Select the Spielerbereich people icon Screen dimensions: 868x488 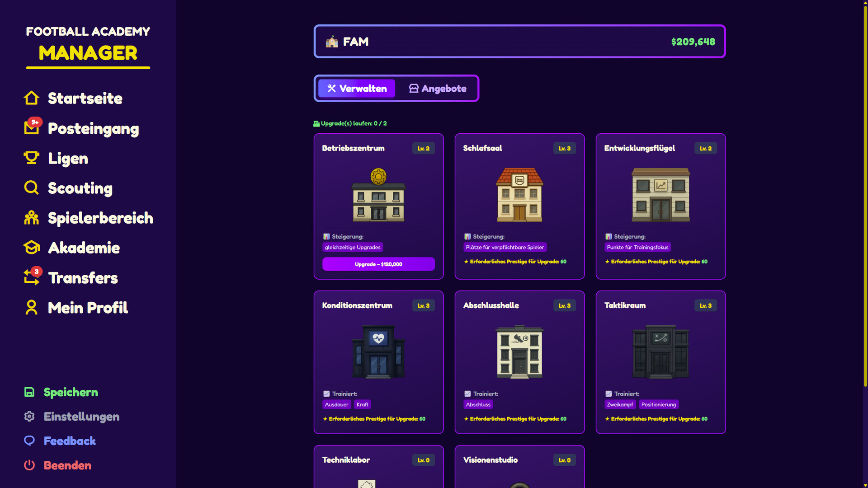pos(31,218)
